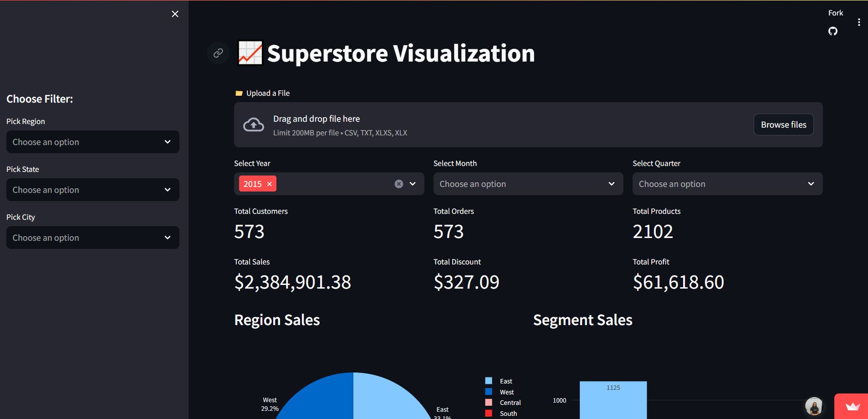Open the Pick Region dropdown
This screenshot has height=419, width=868.
click(93, 142)
